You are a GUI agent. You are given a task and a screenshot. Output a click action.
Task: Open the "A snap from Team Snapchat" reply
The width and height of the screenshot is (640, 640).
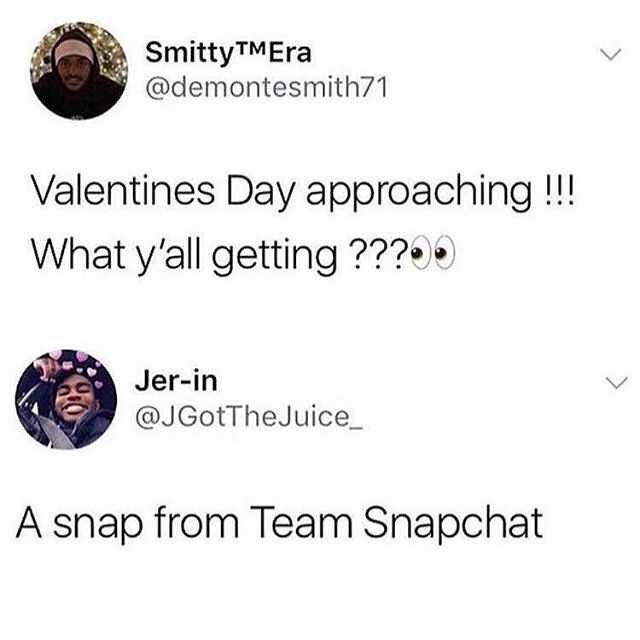coord(280,522)
